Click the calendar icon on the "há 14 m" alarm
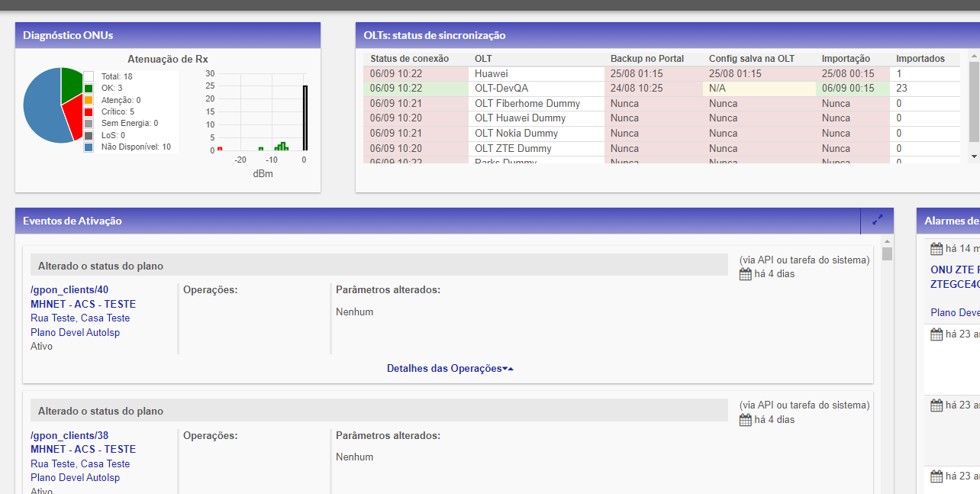980x494 pixels. coord(936,248)
